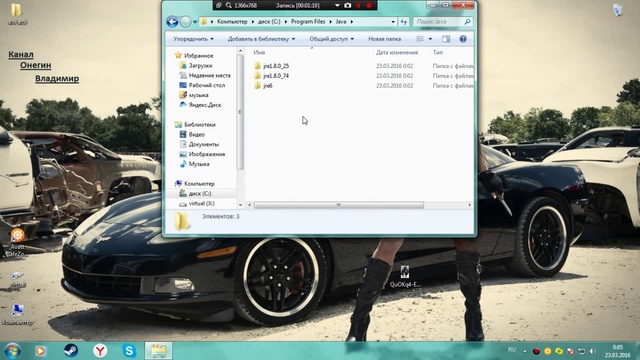The width and height of the screenshot is (640, 360).
Task: Open Рабочий стол in navigation pane
Action: (207, 85)
